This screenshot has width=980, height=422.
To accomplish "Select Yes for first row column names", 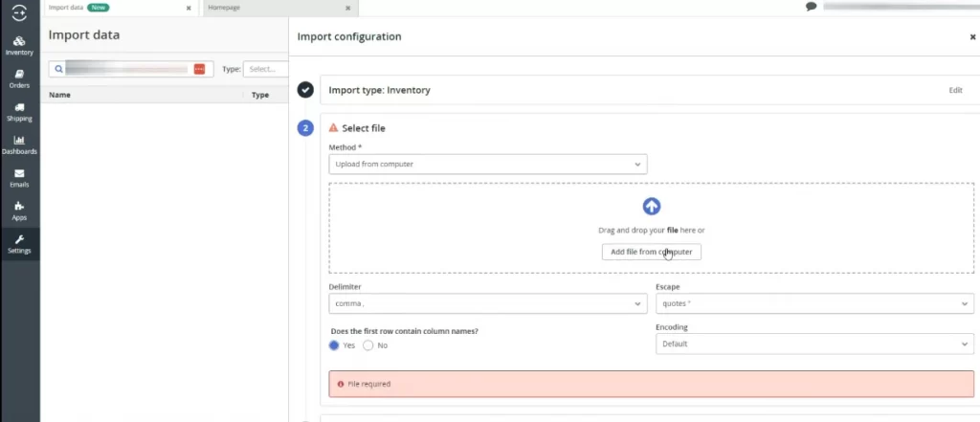I will point(334,345).
